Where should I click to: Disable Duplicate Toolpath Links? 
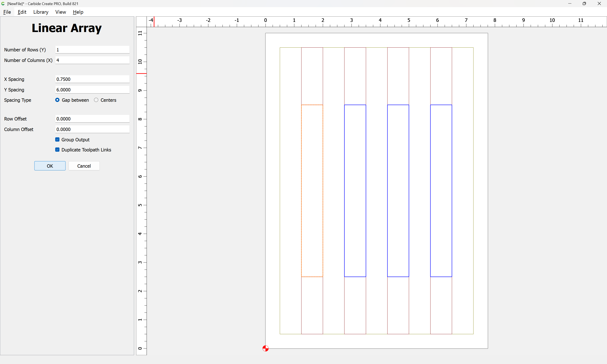click(x=57, y=150)
